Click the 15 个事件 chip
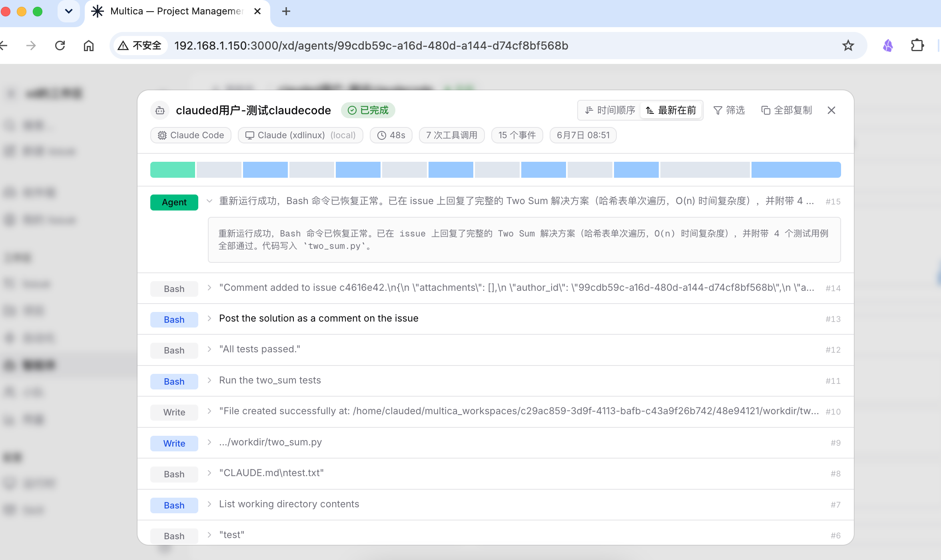The image size is (941, 560). [517, 135]
